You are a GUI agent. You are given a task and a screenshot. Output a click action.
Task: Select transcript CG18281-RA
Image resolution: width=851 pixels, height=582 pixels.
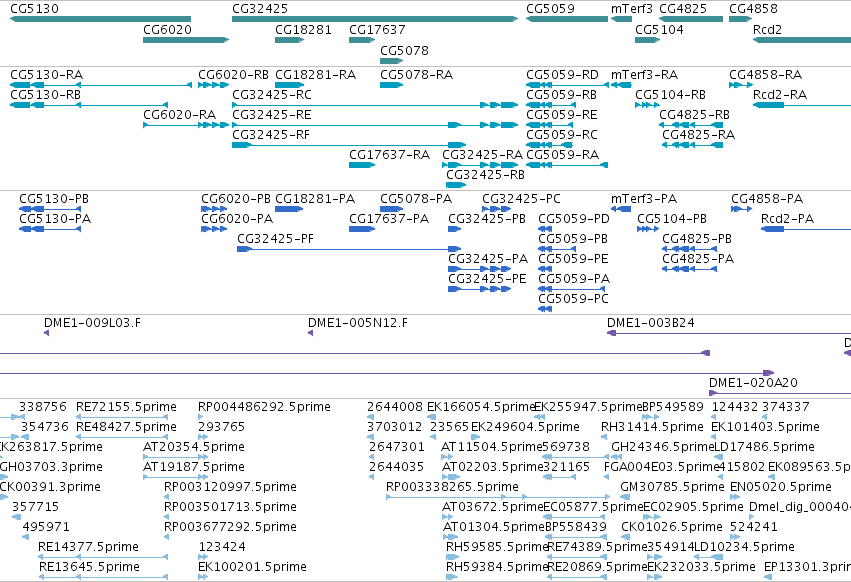coord(290,85)
